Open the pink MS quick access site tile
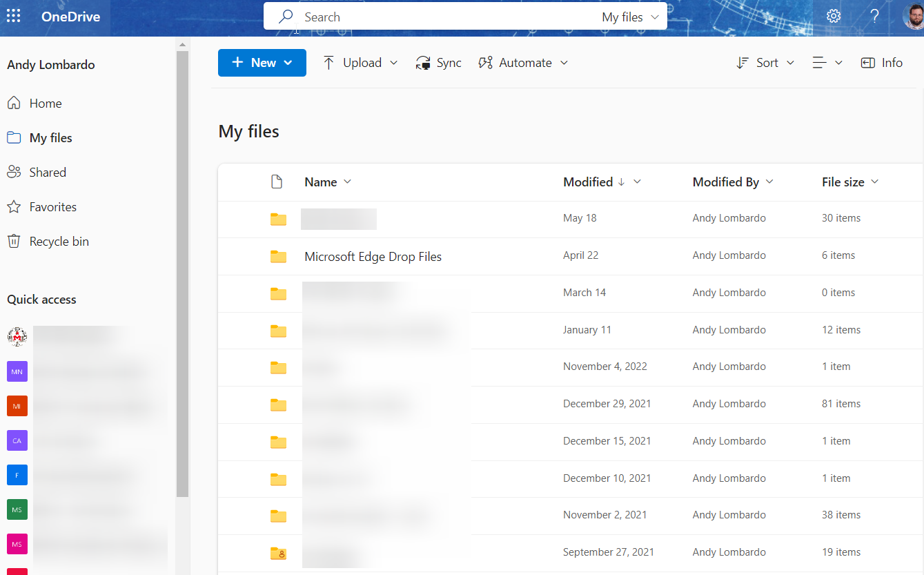The height and width of the screenshot is (575, 924). [x=17, y=544]
